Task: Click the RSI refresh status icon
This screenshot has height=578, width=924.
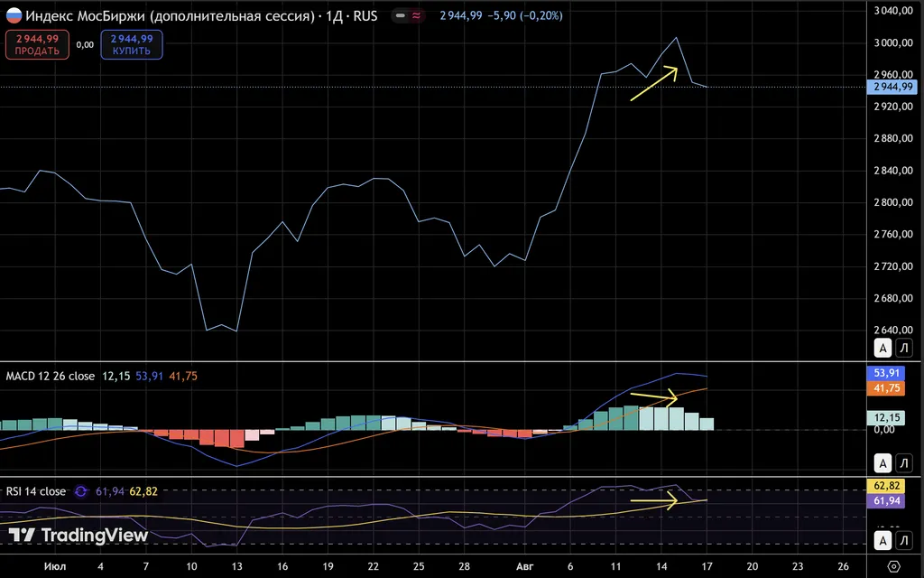Action: (80, 492)
